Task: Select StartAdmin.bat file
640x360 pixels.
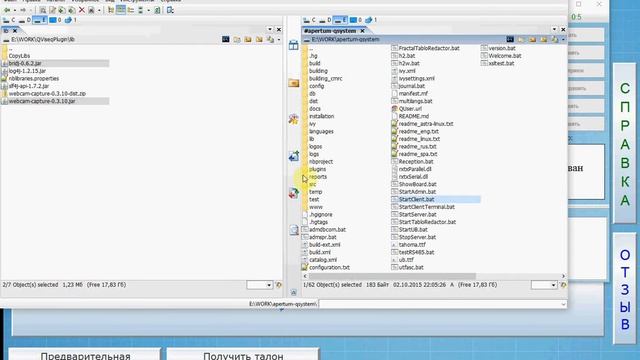Action: [x=417, y=191]
